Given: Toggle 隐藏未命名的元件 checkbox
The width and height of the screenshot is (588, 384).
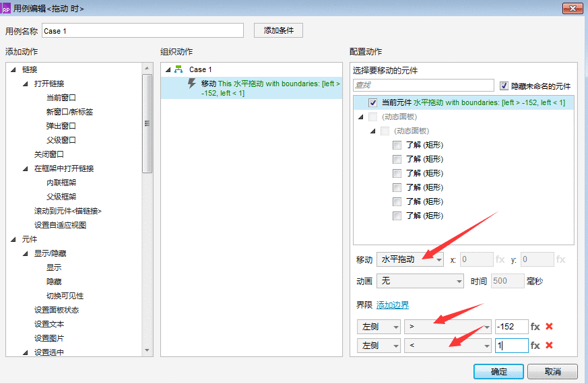Looking at the screenshot, I should [x=504, y=86].
